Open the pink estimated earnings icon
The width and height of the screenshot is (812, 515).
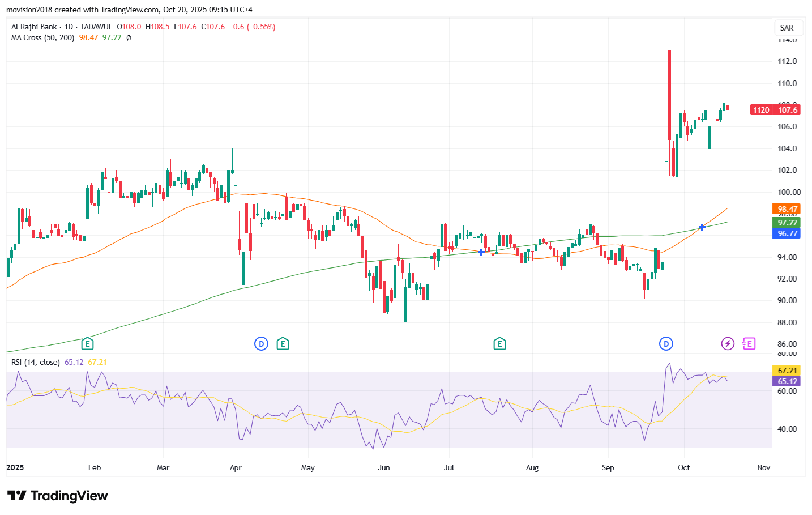(x=749, y=343)
